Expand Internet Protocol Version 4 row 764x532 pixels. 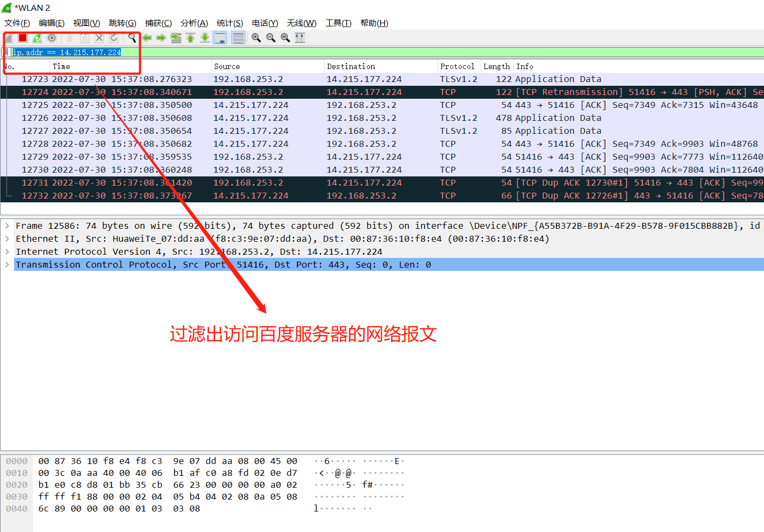(x=7, y=251)
